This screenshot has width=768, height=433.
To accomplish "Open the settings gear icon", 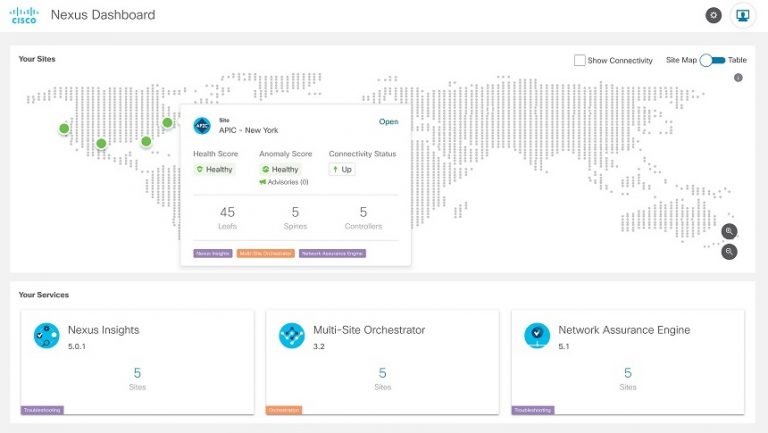I will pos(713,15).
